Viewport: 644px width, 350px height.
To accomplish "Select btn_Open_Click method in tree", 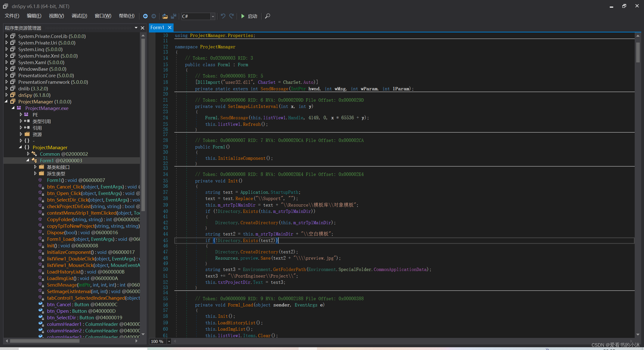I will pyautogui.click(x=93, y=193).
